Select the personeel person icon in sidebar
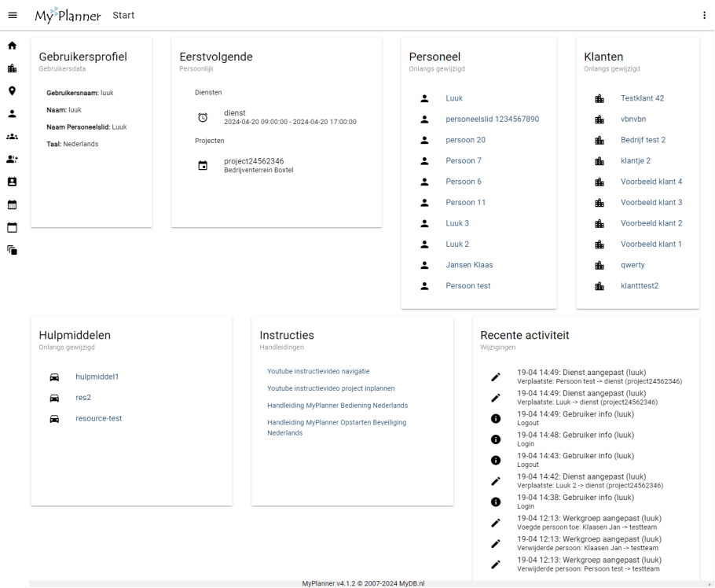 pyautogui.click(x=12, y=114)
